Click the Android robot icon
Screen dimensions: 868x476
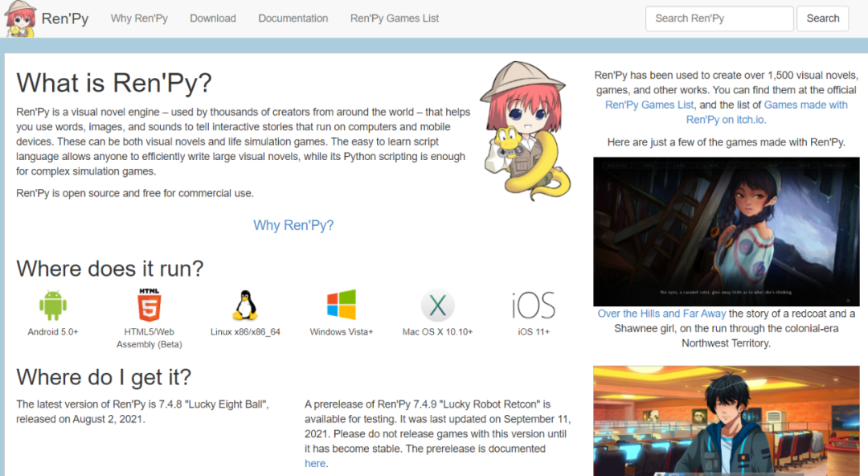click(53, 305)
